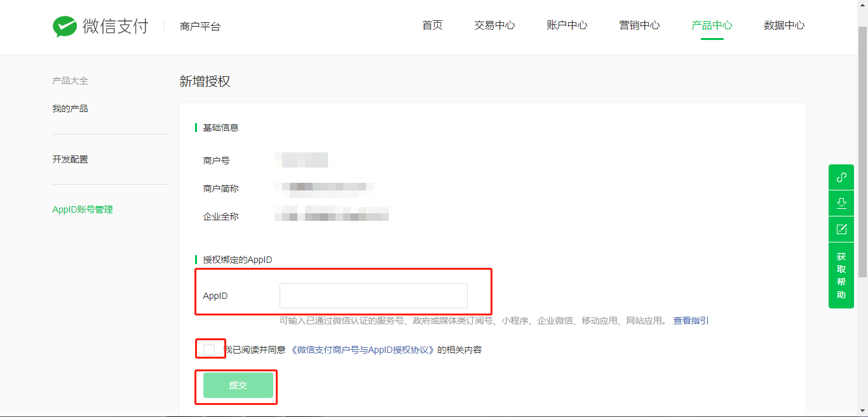Image resolution: width=868 pixels, height=417 pixels.
Task: Open the 首页 tab
Action: point(432,25)
